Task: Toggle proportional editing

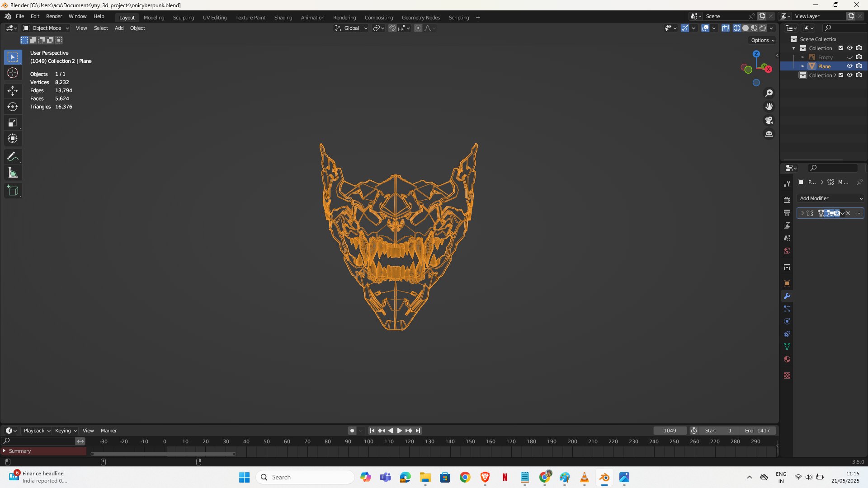Action: coord(418,28)
